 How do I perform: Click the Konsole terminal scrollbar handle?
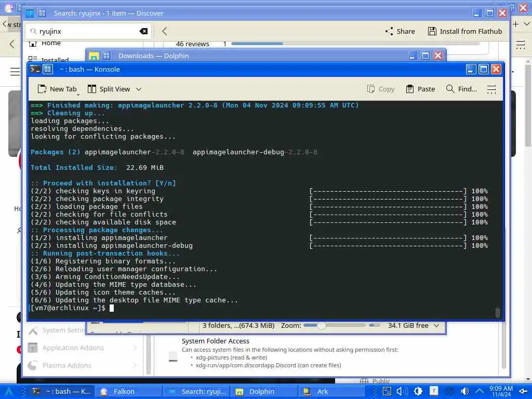[x=497, y=312]
